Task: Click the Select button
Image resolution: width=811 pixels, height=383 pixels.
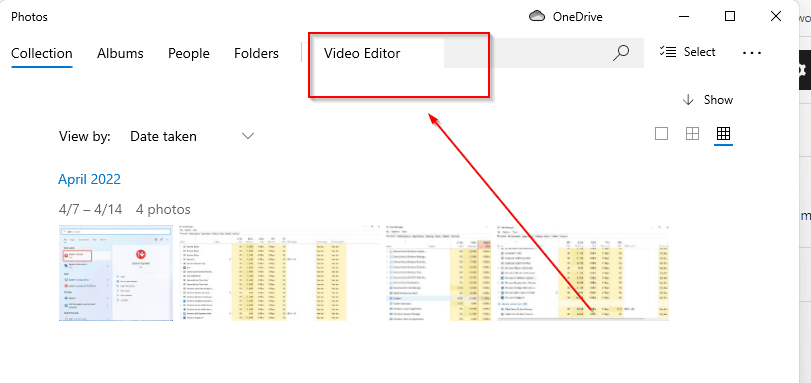Action: pyautogui.click(x=688, y=52)
